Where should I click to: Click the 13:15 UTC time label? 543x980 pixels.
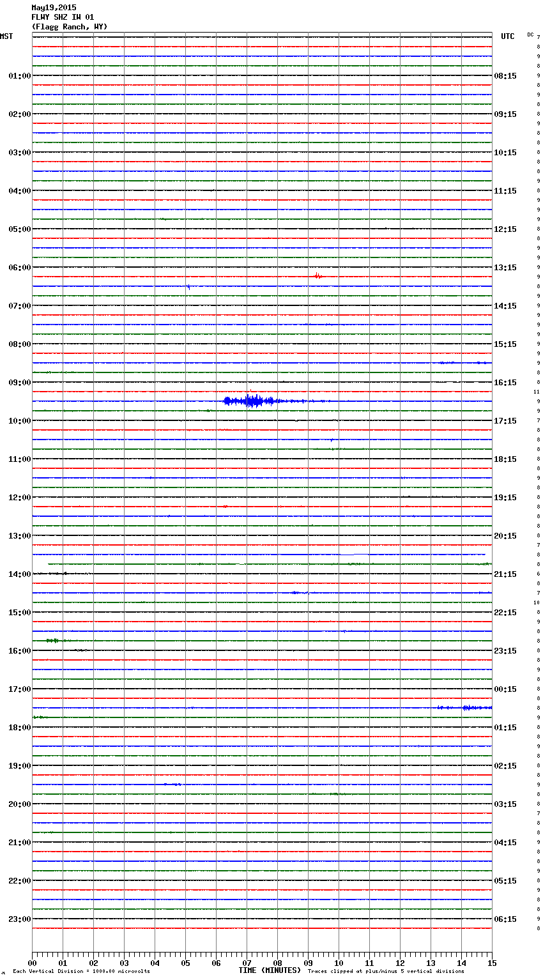tap(505, 268)
